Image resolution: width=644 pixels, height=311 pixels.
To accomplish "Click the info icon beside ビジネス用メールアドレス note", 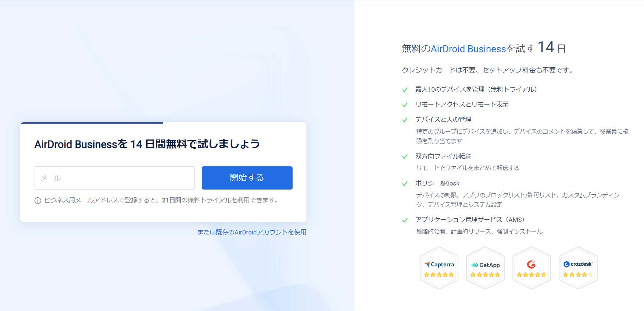I will pos(38,201).
